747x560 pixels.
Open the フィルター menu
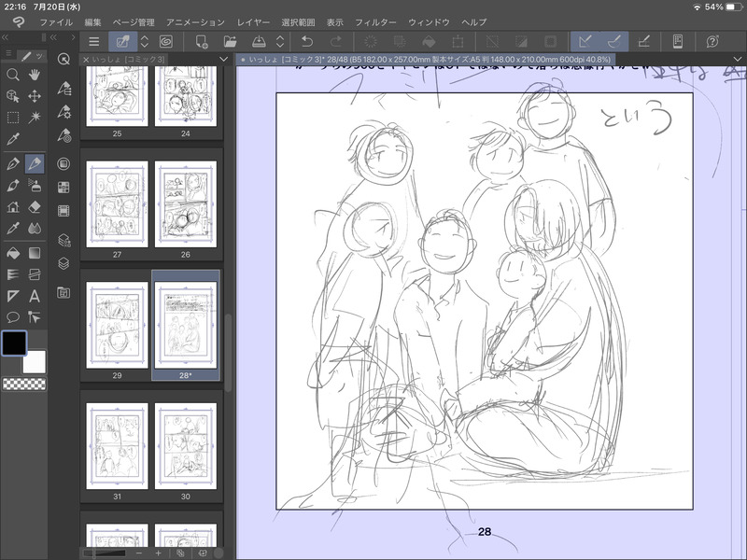pos(375,21)
